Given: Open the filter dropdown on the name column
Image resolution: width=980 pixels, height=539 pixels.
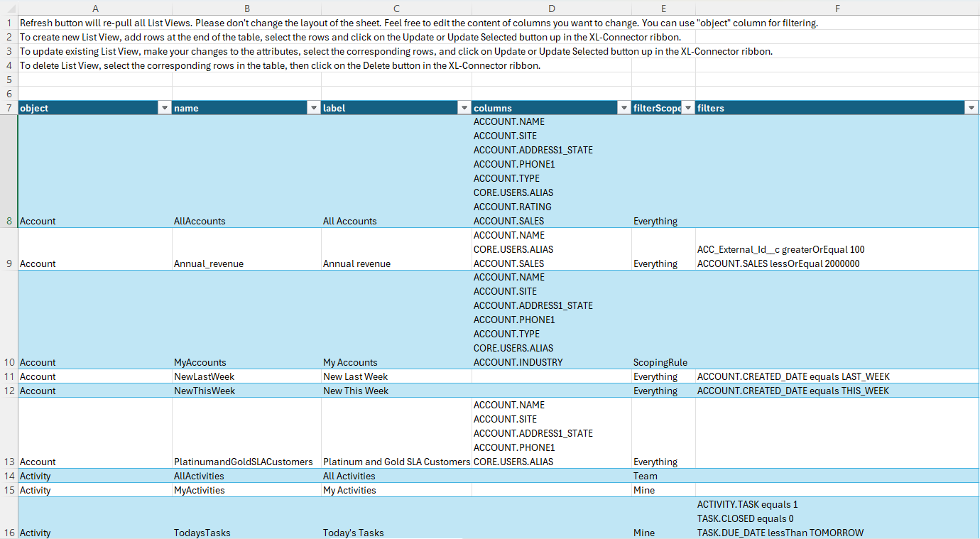Looking at the screenshot, I should pos(313,107).
